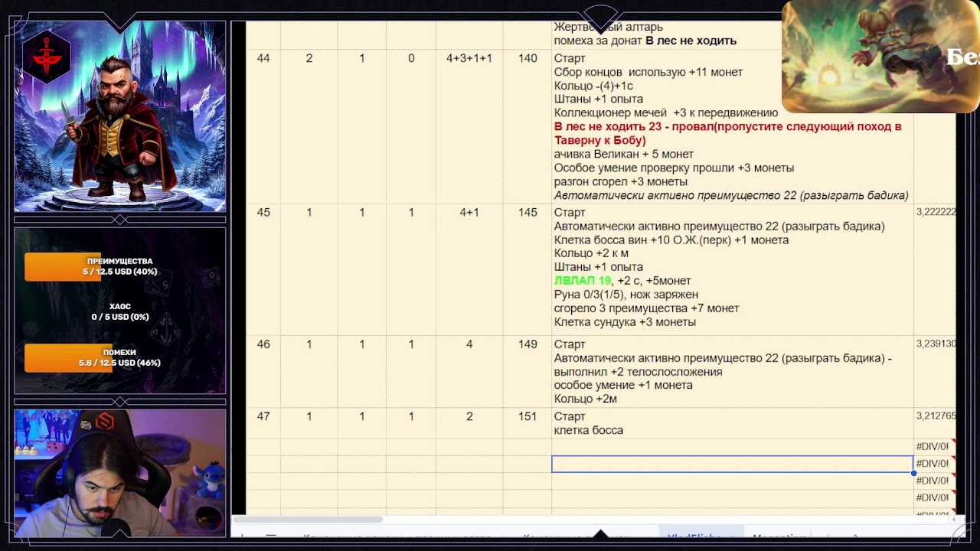Select the cell with value 2 in row 47

469,422
